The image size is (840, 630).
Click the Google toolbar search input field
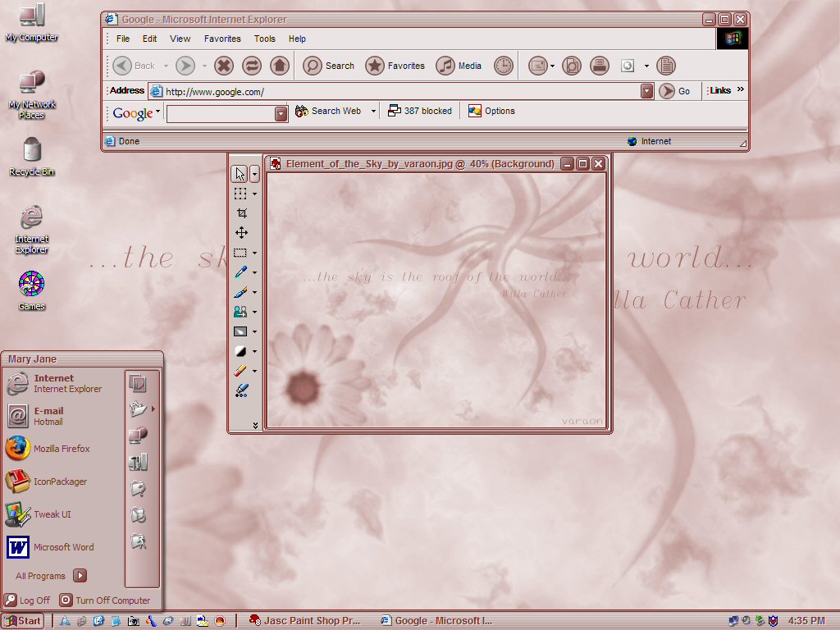click(221, 113)
